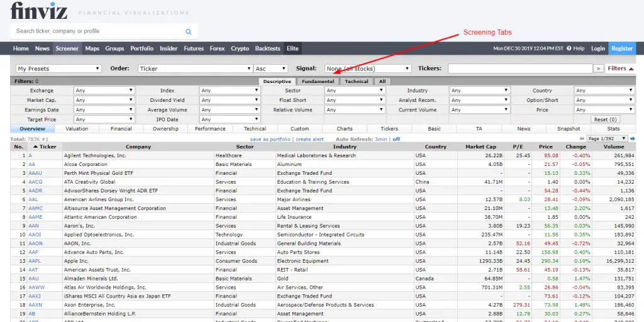Open the My Presets dropdown
This screenshot has width=644, height=322.
58,69
